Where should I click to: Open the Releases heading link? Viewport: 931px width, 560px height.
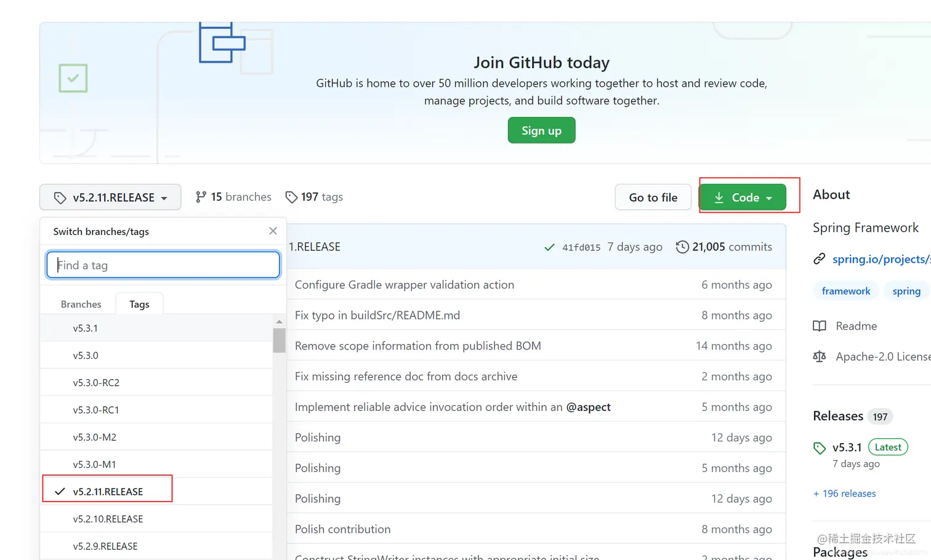pyautogui.click(x=838, y=416)
